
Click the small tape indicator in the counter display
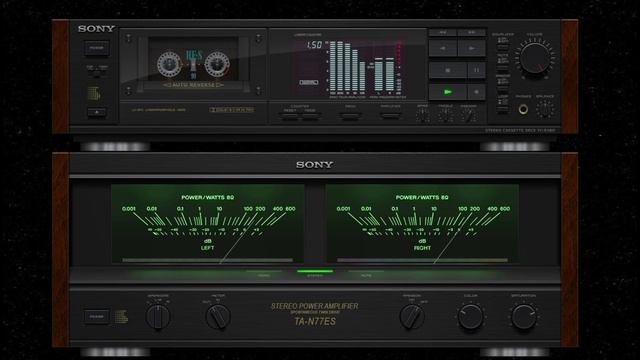pos(309,82)
